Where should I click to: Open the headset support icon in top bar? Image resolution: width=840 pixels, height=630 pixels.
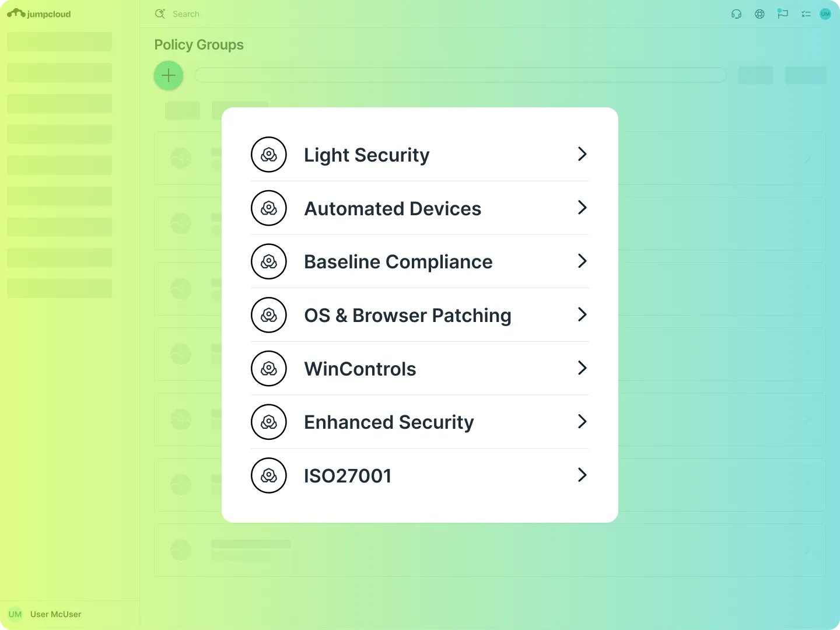click(x=736, y=14)
